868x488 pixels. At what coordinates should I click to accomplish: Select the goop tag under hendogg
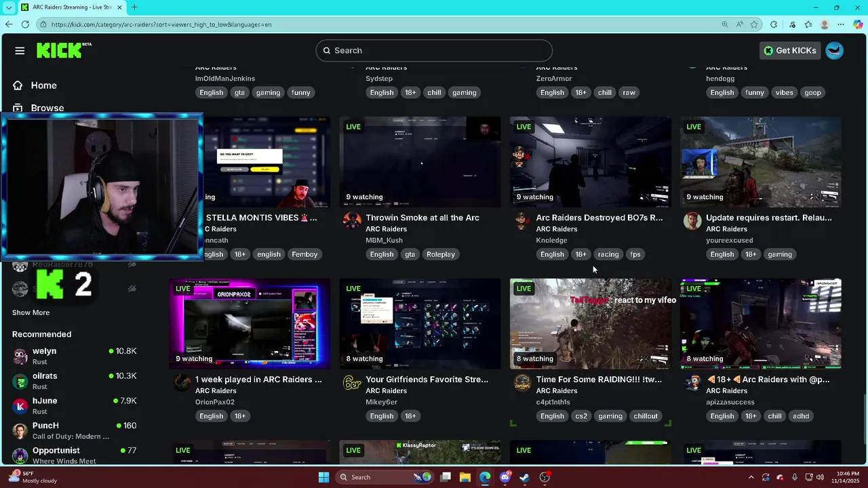coord(812,92)
